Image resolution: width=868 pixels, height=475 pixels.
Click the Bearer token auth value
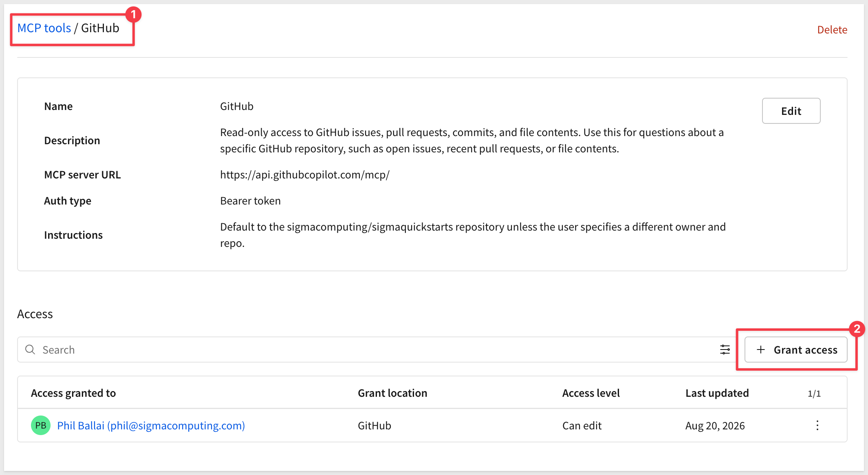250,201
